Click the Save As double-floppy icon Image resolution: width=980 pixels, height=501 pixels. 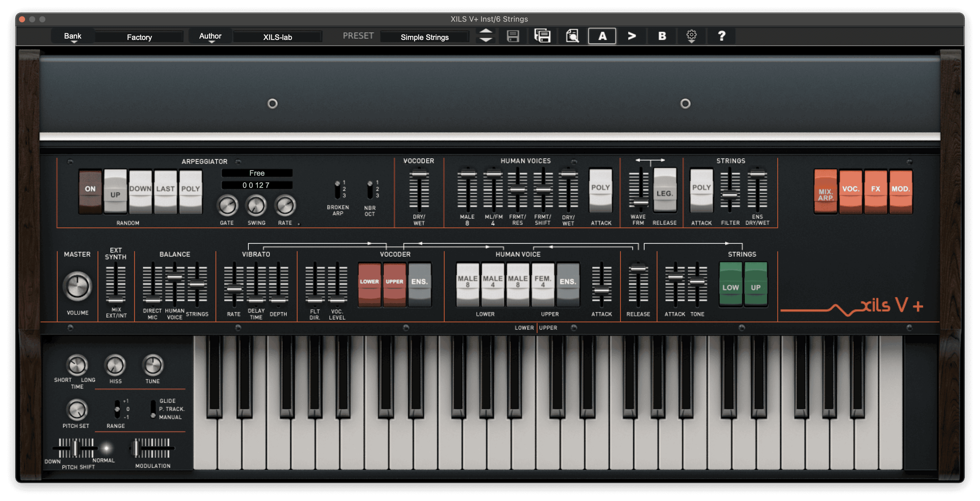543,36
